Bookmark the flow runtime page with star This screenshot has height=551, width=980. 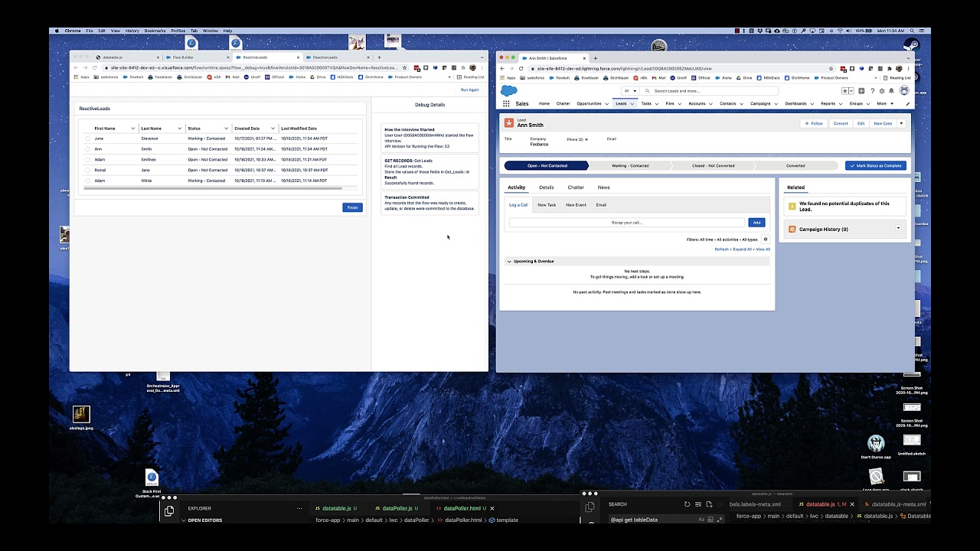tap(404, 67)
